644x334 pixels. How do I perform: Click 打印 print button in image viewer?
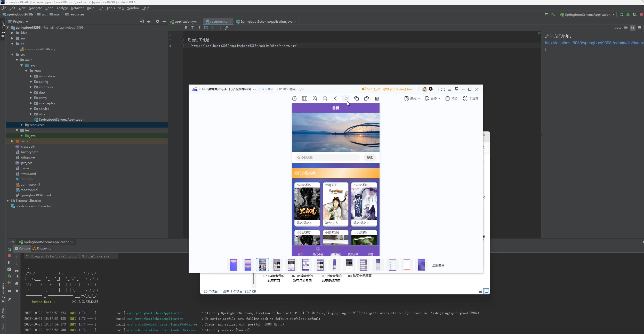pyautogui.click(x=452, y=98)
